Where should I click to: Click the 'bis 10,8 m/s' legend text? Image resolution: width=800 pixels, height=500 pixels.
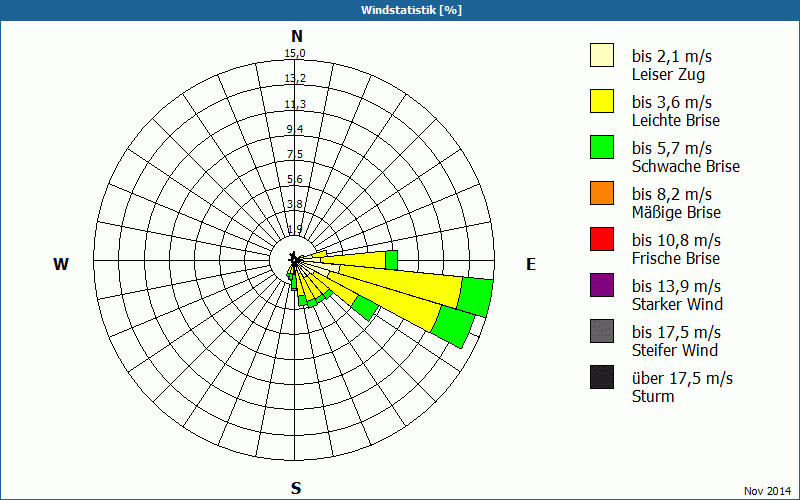coord(677,239)
